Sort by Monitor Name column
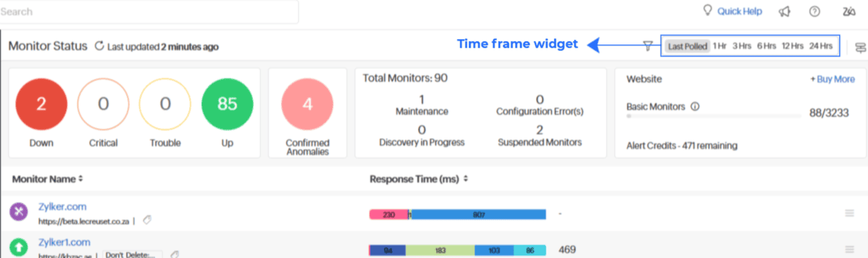868x258 pixels. (47, 179)
